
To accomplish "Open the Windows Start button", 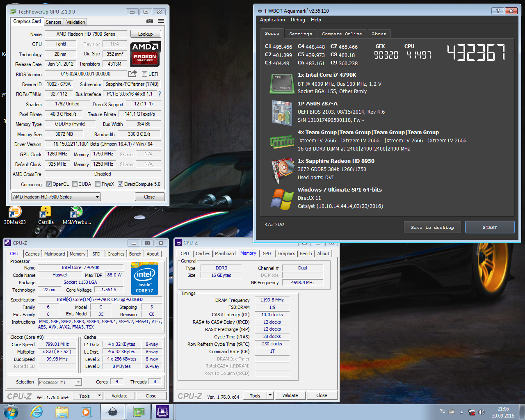I will pos(11,412).
